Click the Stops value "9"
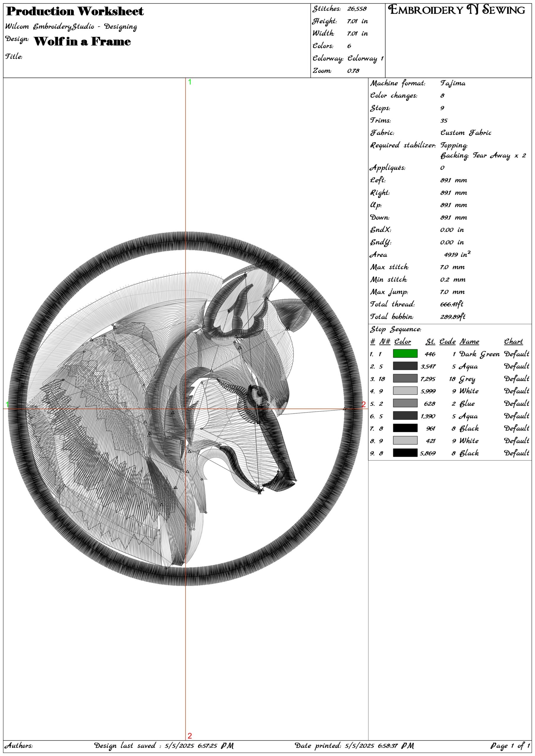The width and height of the screenshot is (535, 756). click(442, 108)
